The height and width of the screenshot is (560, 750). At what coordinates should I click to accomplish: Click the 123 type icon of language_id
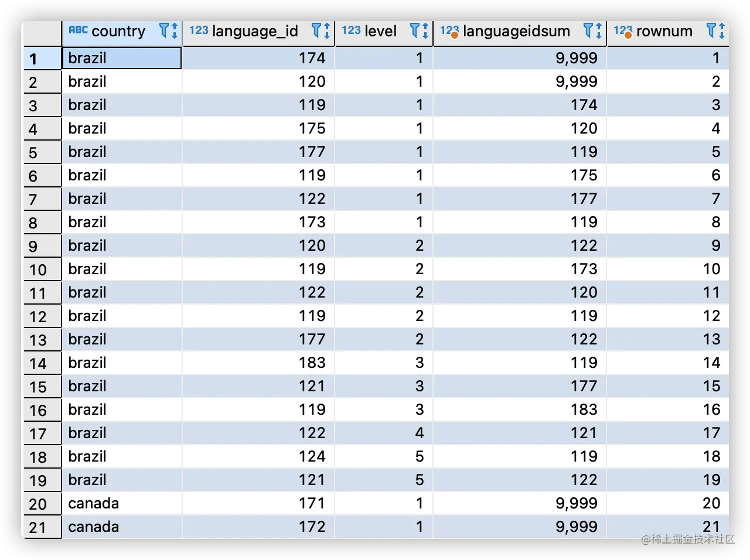(x=199, y=30)
